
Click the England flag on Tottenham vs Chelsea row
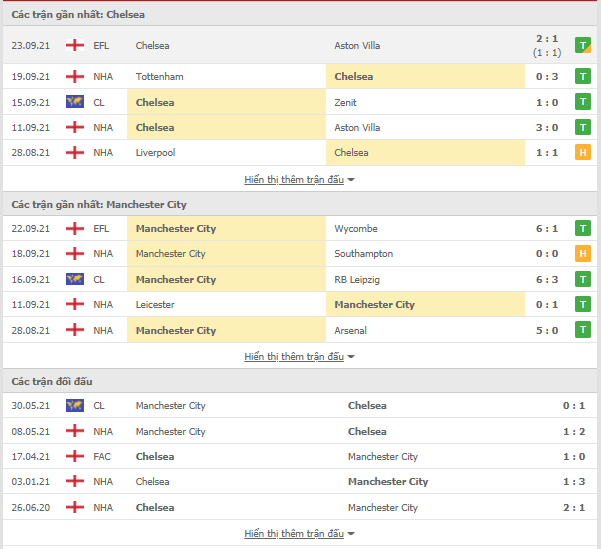coord(75,76)
